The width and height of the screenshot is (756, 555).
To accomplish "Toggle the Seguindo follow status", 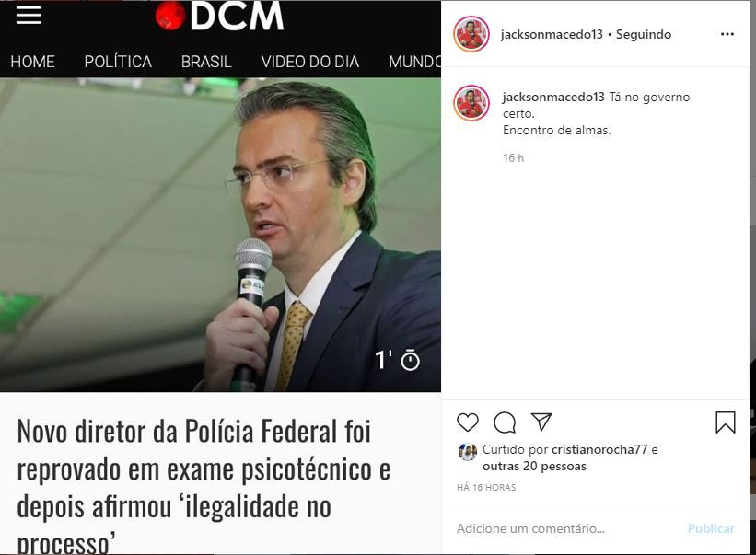I will [643, 34].
